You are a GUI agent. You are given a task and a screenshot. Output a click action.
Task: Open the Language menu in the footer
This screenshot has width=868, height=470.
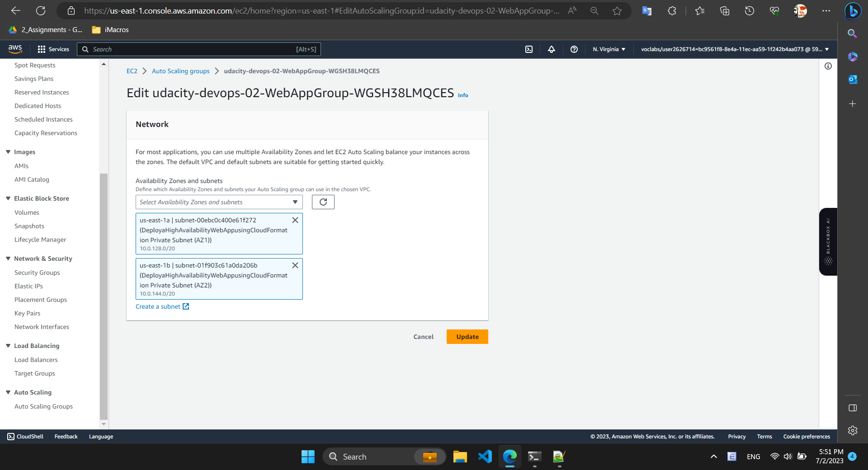pos(100,436)
